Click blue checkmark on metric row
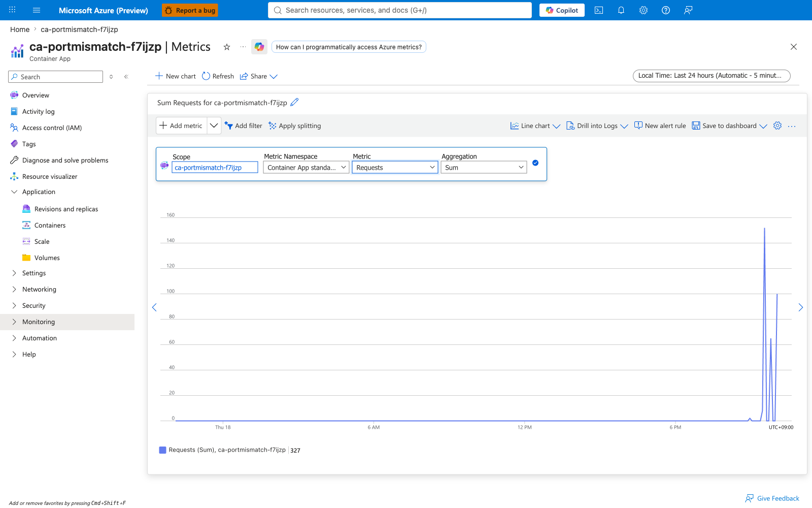The height and width of the screenshot is (508, 812). tap(535, 163)
